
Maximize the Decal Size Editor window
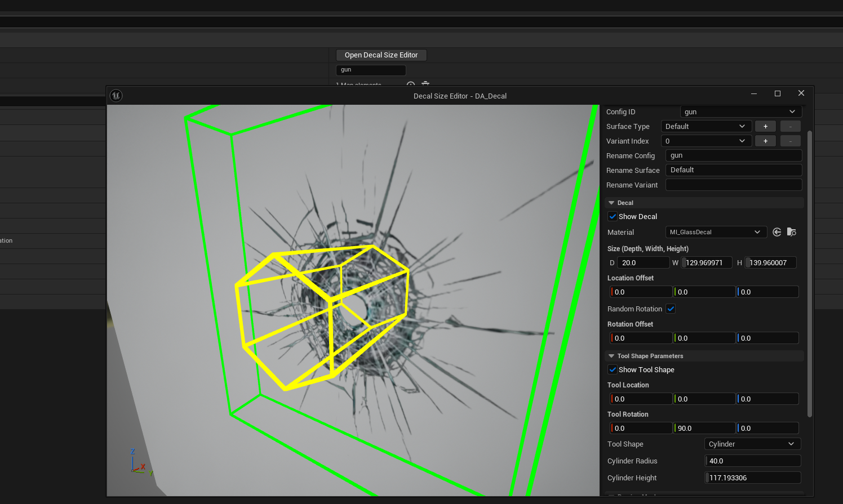[778, 93]
